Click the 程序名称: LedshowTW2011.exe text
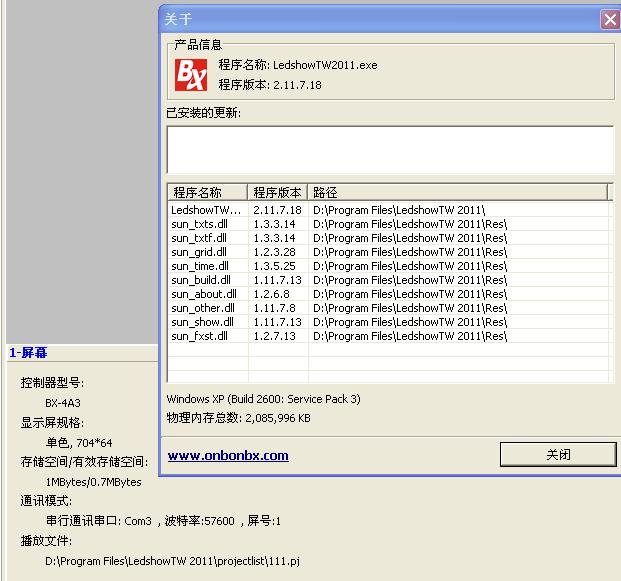The width and height of the screenshot is (621, 581). click(298, 65)
